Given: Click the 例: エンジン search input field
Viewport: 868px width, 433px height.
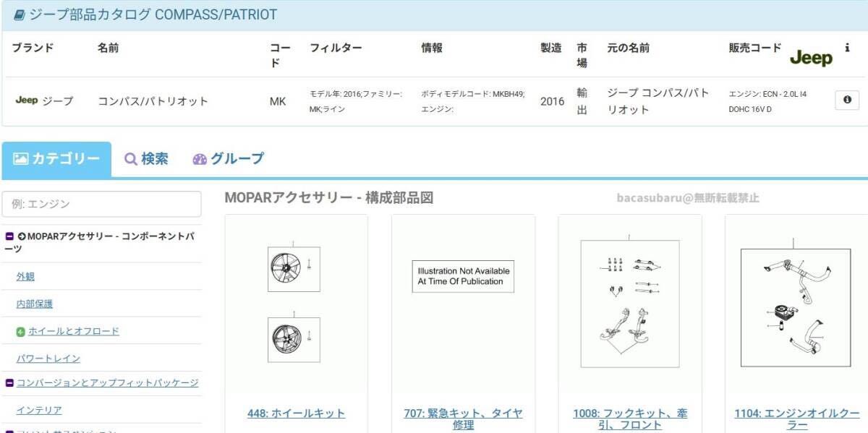Looking at the screenshot, I should (101, 204).
